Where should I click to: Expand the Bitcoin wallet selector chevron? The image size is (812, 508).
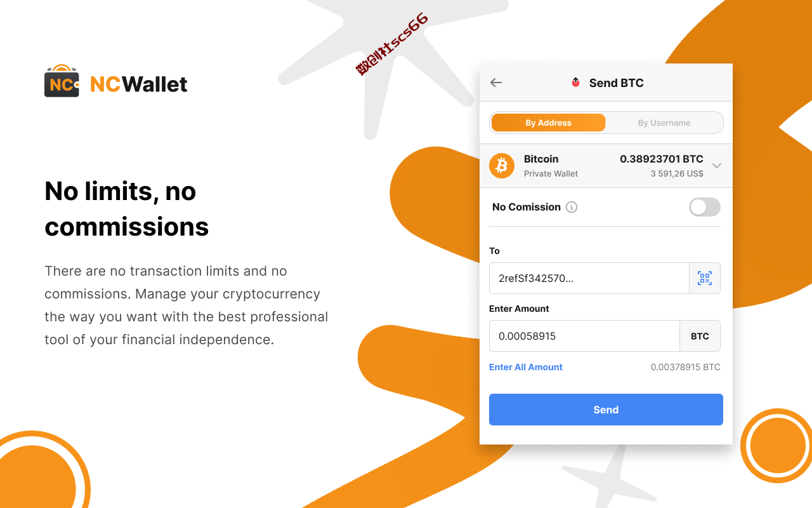click(x=717, y=166)
